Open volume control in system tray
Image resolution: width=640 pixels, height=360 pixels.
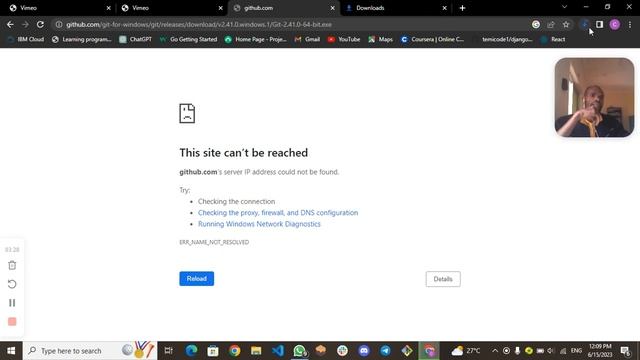[x=551, y=351]
